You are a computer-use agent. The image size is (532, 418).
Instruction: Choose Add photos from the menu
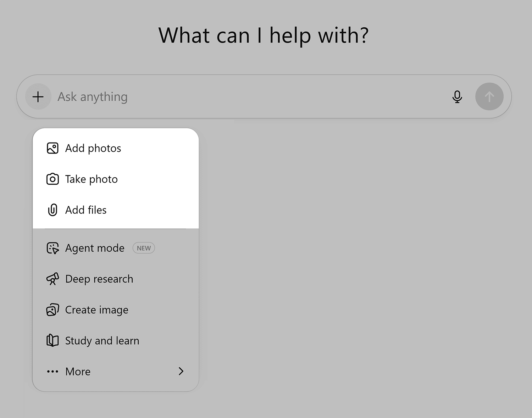pyautogui.click(x=116, y=148)
